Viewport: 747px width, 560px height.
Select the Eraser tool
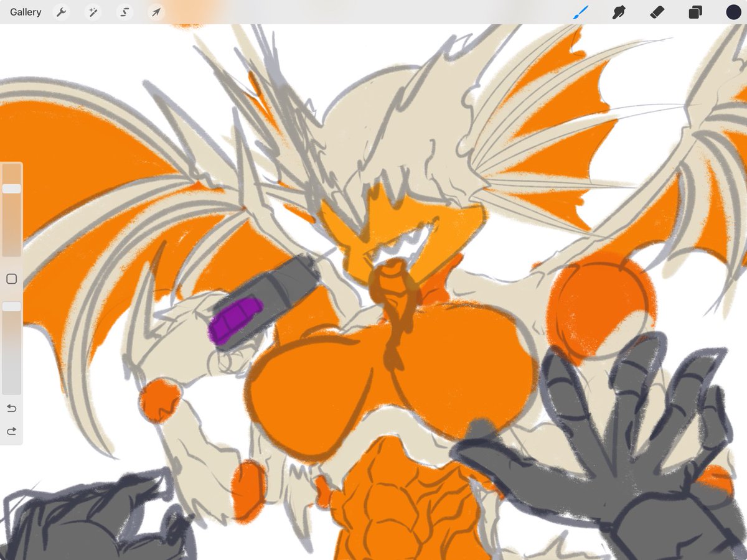tap(656, 12)
